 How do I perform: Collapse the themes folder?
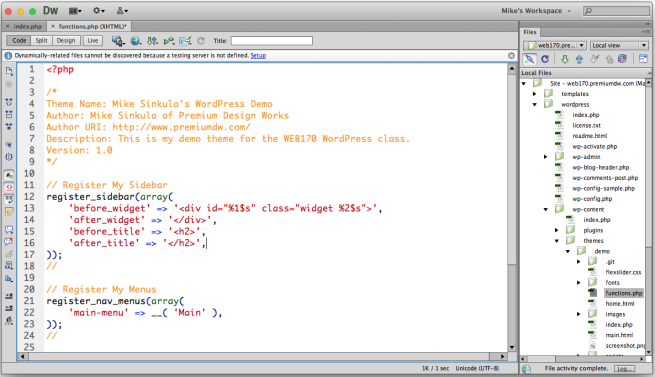[x=557, y=241]
